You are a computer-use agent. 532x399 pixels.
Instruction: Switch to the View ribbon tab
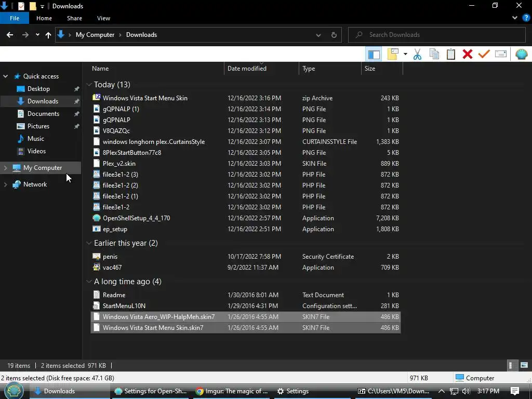click(x=103, y=18)
